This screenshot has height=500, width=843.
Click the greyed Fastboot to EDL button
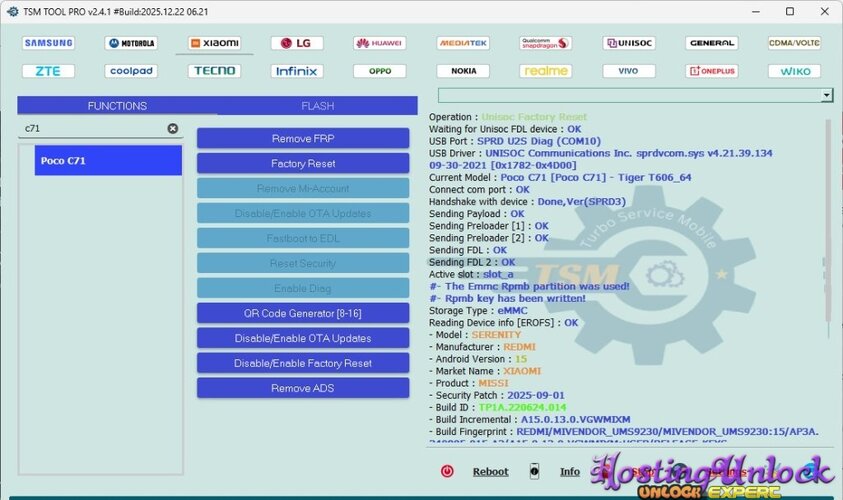click(x=303, y=239)
